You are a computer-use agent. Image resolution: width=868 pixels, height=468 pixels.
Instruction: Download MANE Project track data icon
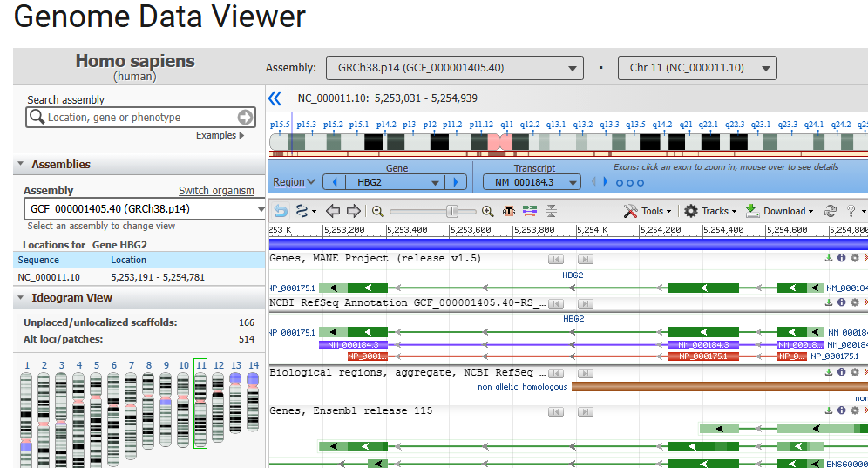point(829,258)
